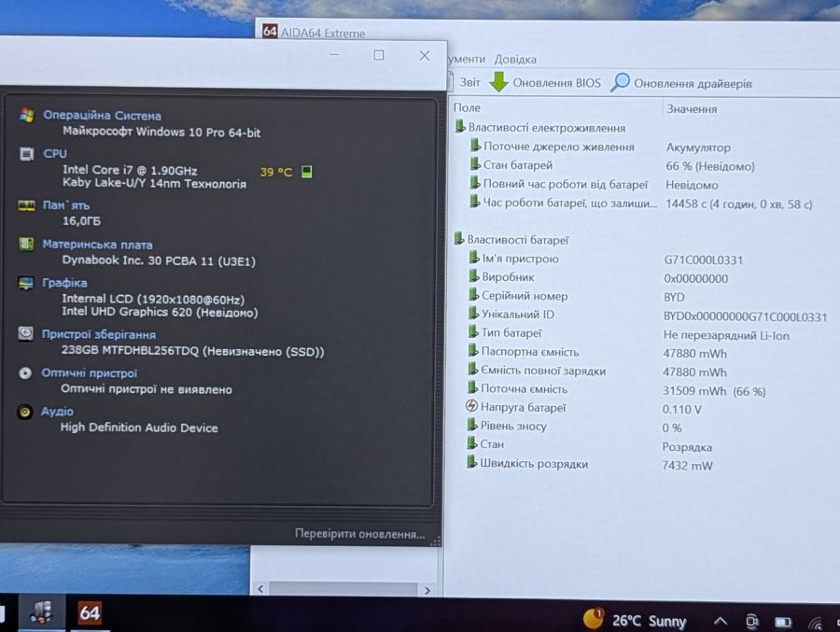Select the value 66 % (Невідомо)
Image resolution: width=840 pixels, height=632 pixels.
point(710,166)
